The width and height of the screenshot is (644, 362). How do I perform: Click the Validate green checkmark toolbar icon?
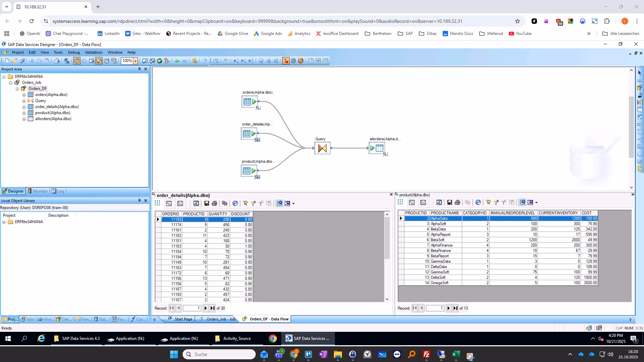[x=160, y=61]
